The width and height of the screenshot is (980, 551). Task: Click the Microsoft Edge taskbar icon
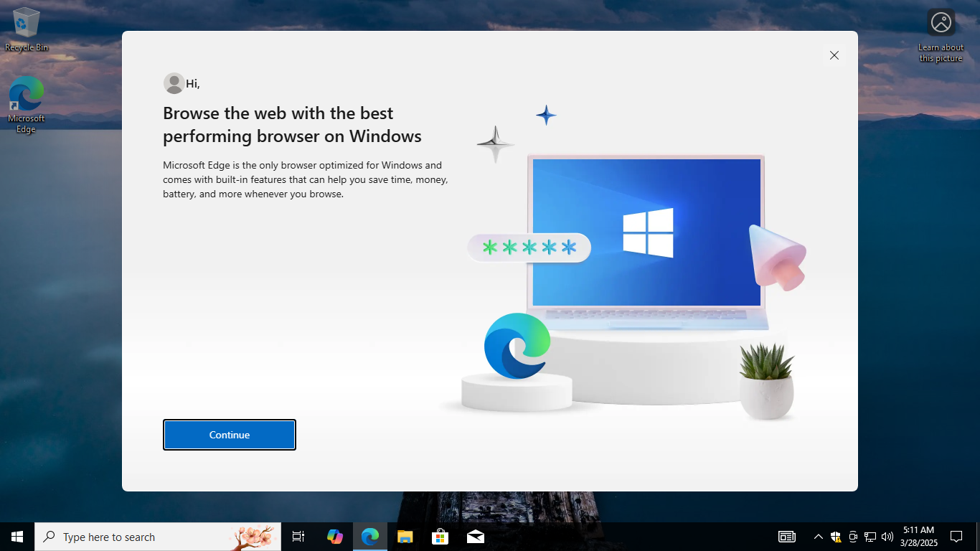(x=370, y=537)
